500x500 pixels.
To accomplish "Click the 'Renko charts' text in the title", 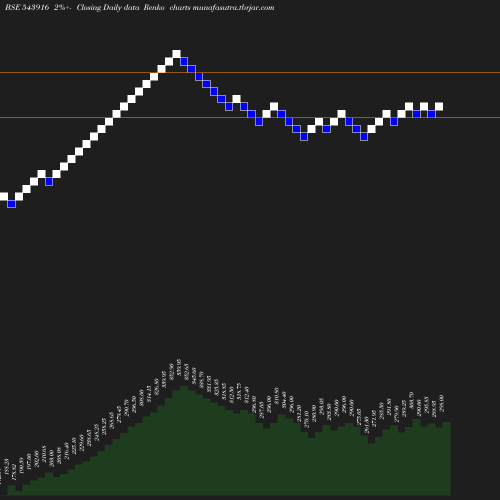I will point(167,7).
